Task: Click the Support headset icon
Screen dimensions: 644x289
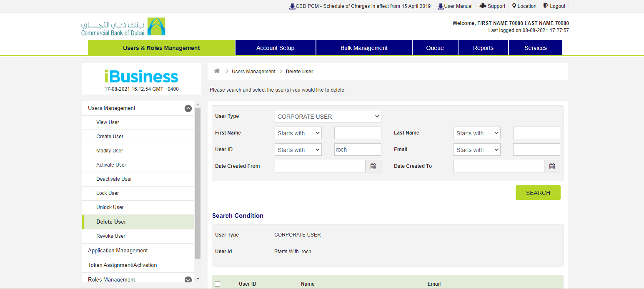Action: [483, 6]
